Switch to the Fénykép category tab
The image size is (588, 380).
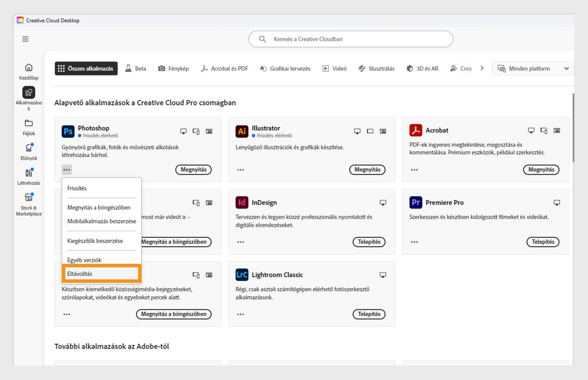pos(173,68)
